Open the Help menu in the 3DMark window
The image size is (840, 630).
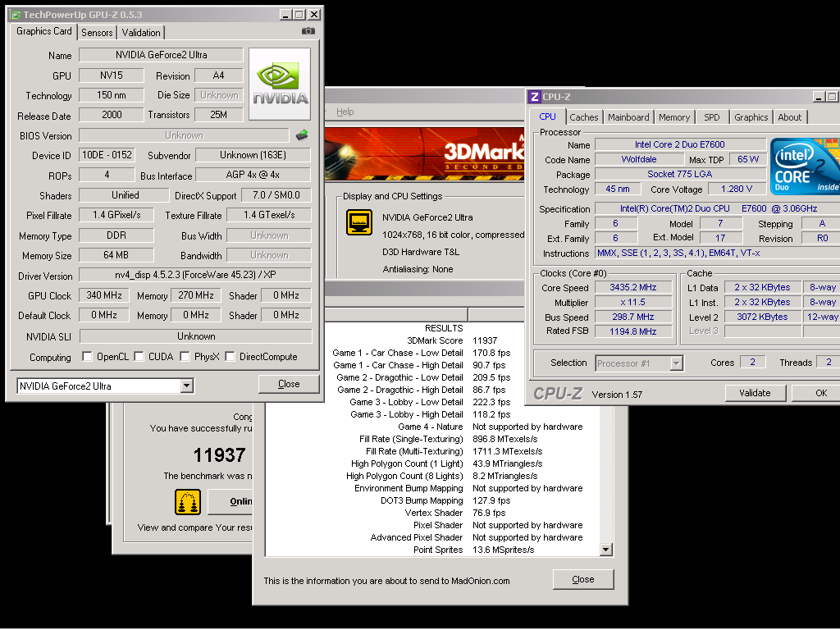(345, 112)
